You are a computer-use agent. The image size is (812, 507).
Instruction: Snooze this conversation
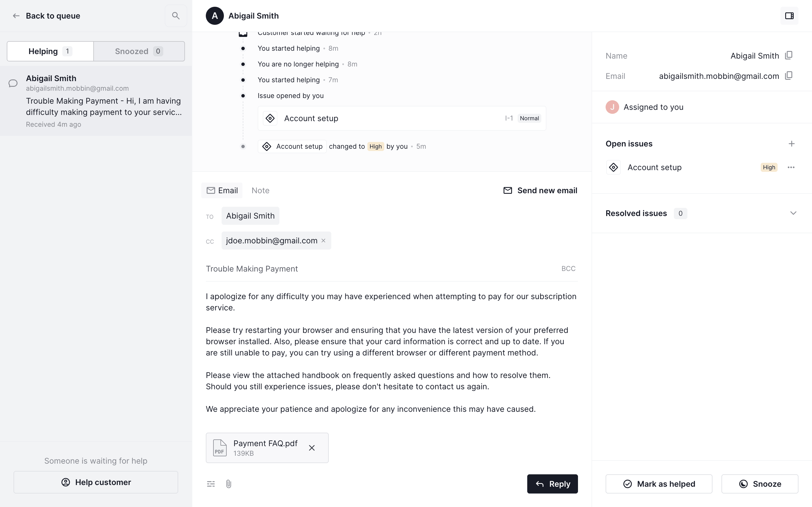(760, 484)
